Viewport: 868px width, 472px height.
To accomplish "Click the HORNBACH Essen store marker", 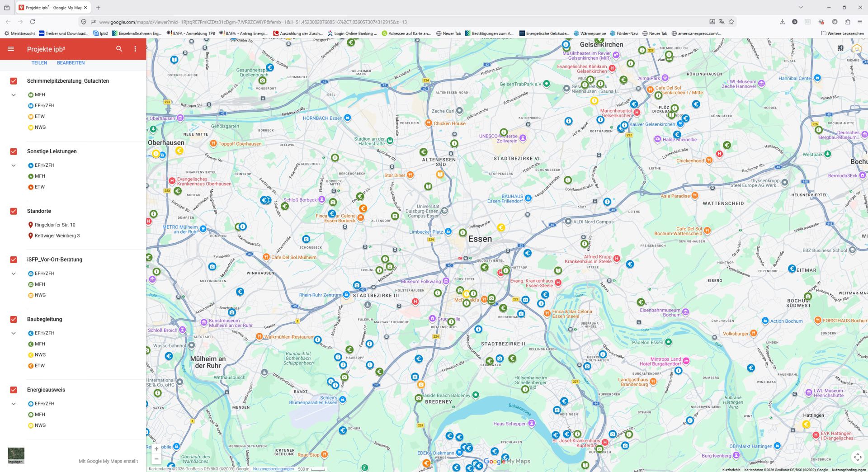I will pyautogui.click(x=347, y=118).
